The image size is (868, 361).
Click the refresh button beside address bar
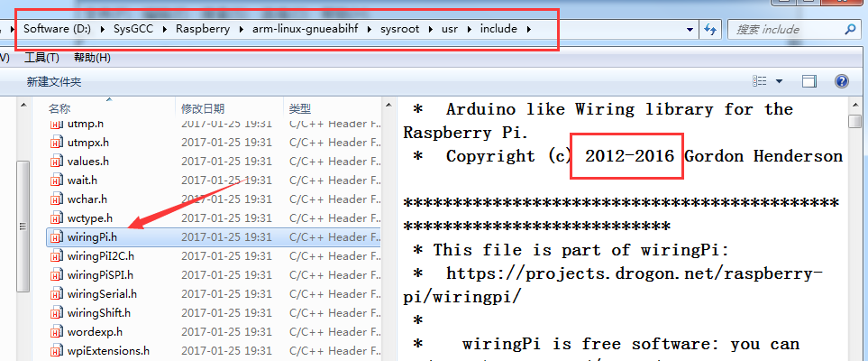(x=709, y=30)
